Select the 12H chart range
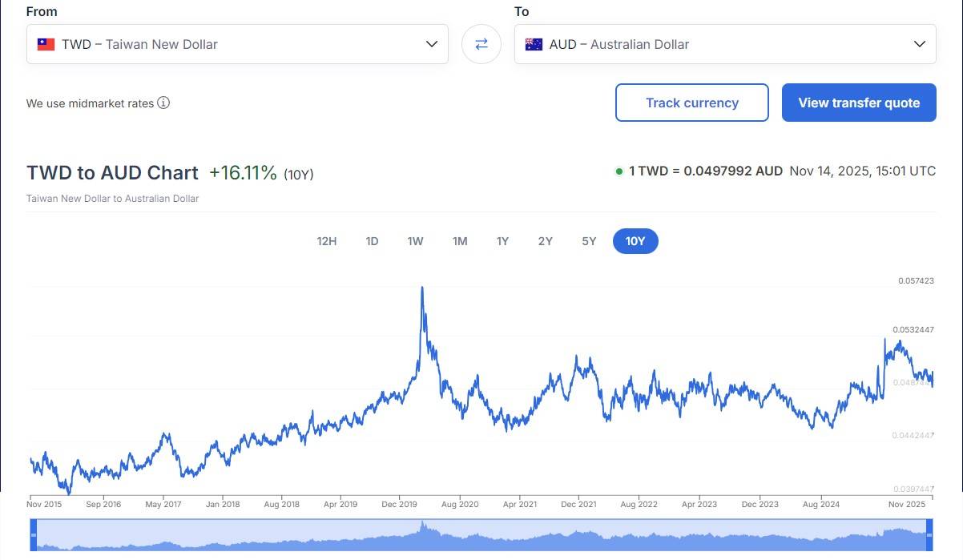Screen dimensions: 963x560 click(326, 241)
